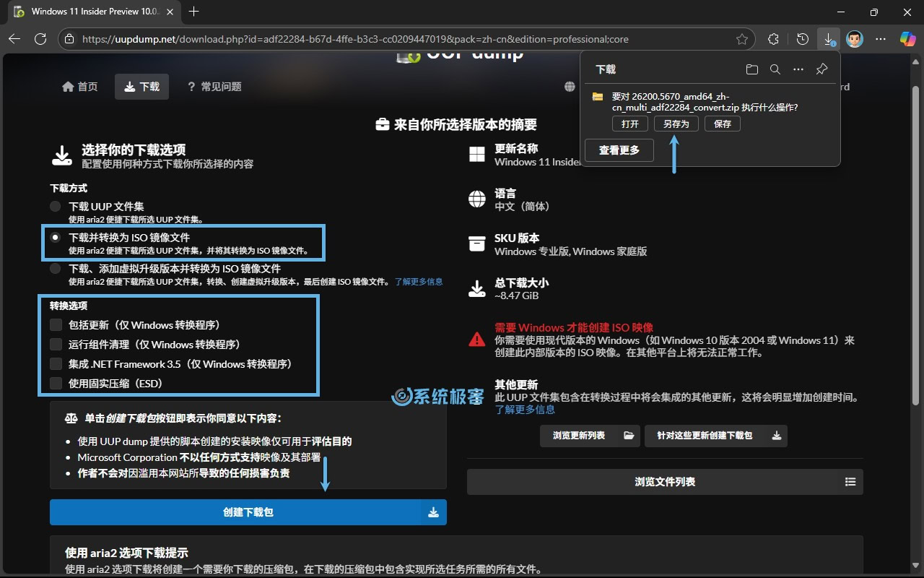Open a new browser tab

click(193, 12)
